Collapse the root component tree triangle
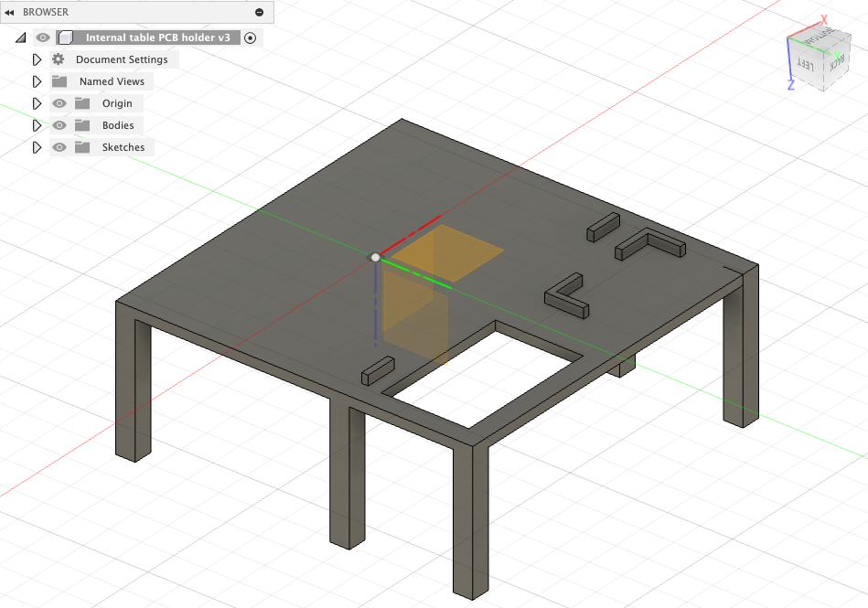 click(x=20, y=37)
